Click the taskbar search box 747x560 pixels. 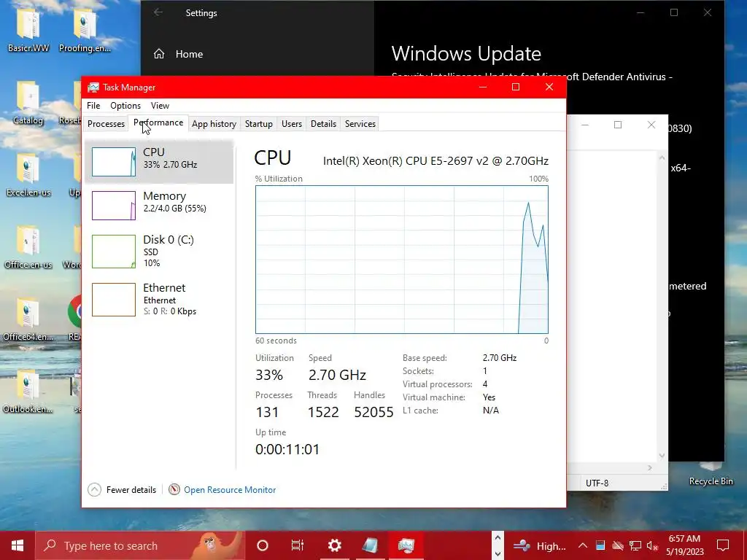point(140,545)
